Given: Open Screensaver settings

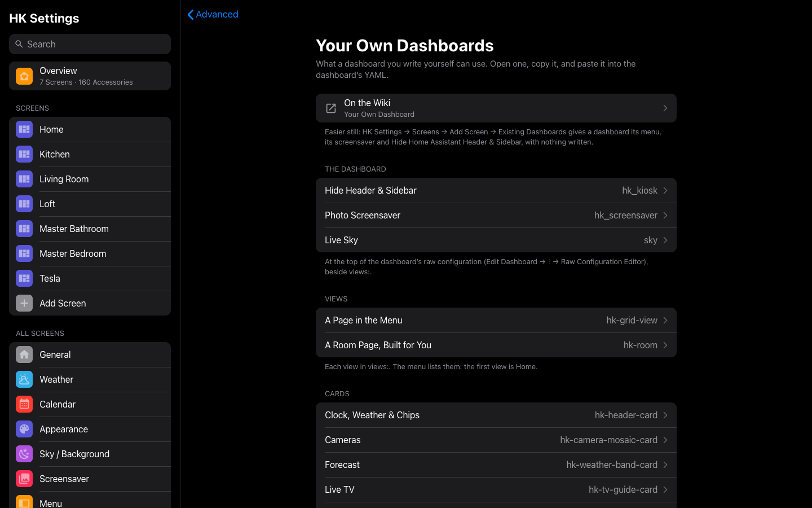Looking at the screenshot, I should (90, 479).
